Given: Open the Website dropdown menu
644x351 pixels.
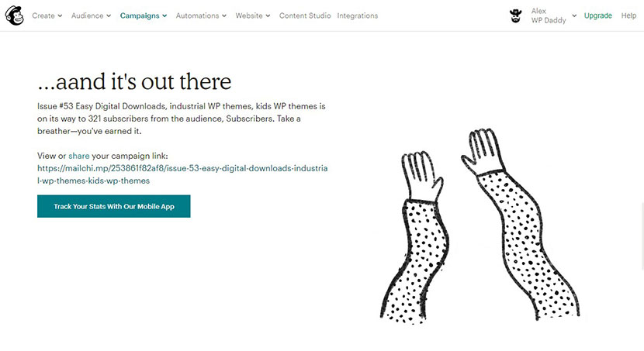Looking at the screenshot, I should tap(253, 15).
